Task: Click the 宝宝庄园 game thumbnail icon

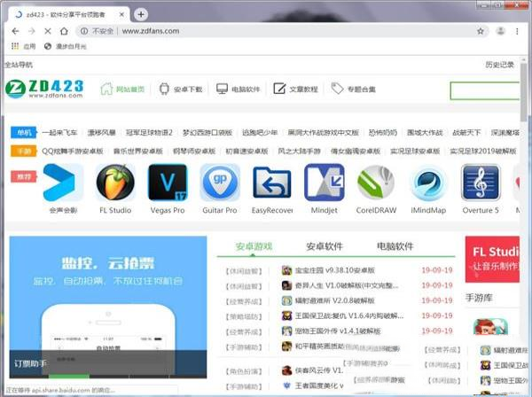Action: tap(286, 270)
